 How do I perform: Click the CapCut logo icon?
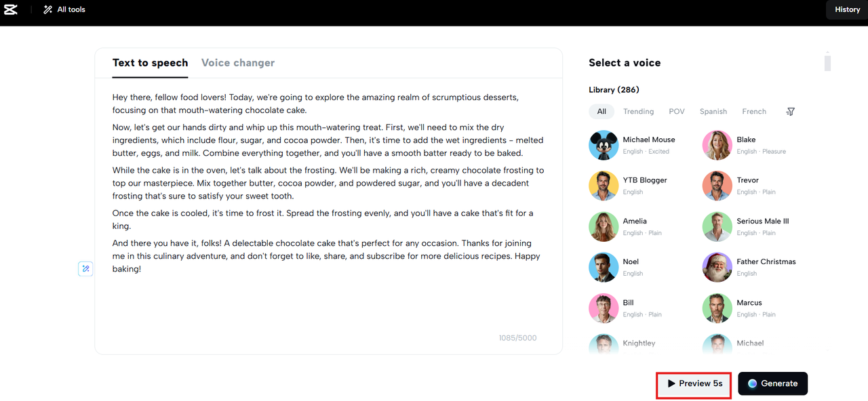[x=10, y=9]
